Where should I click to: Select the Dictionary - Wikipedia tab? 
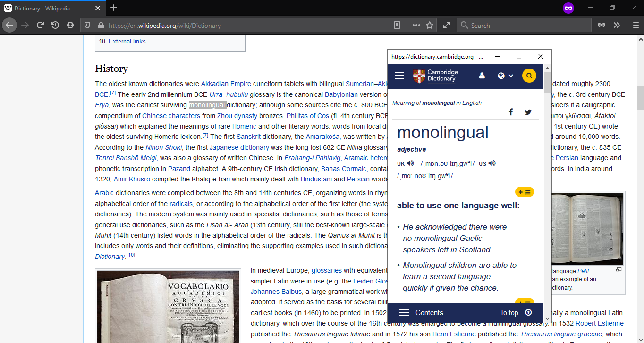[x=52, y=9]
